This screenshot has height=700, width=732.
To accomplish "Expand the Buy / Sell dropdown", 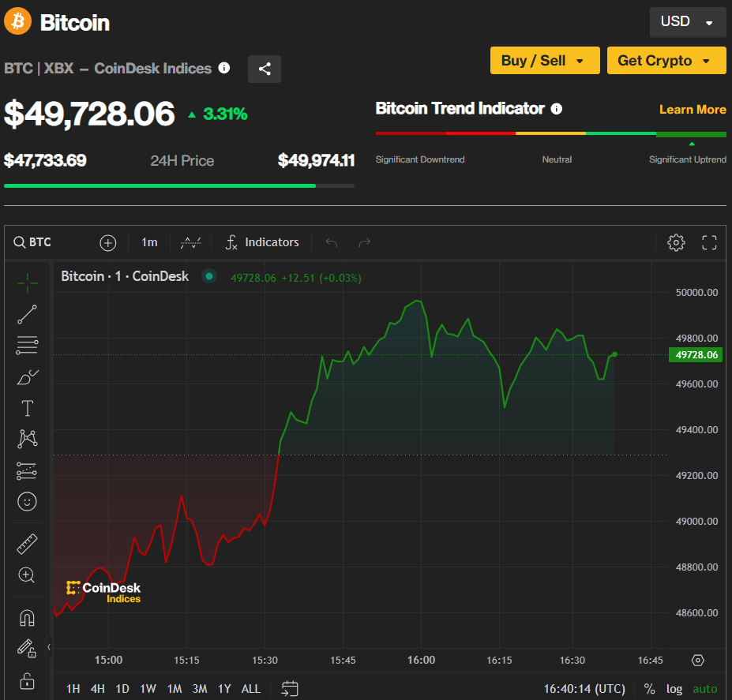I will tap(545, 60).
